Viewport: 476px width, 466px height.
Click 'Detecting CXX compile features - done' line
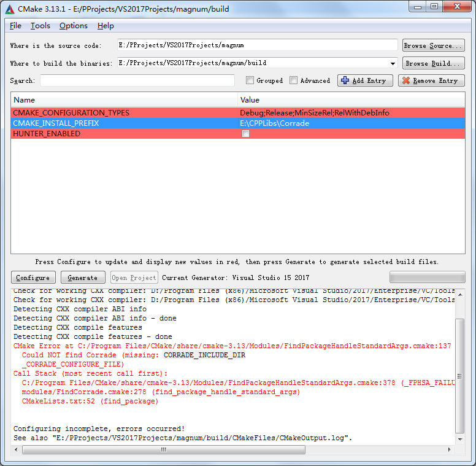pos(93,336)
